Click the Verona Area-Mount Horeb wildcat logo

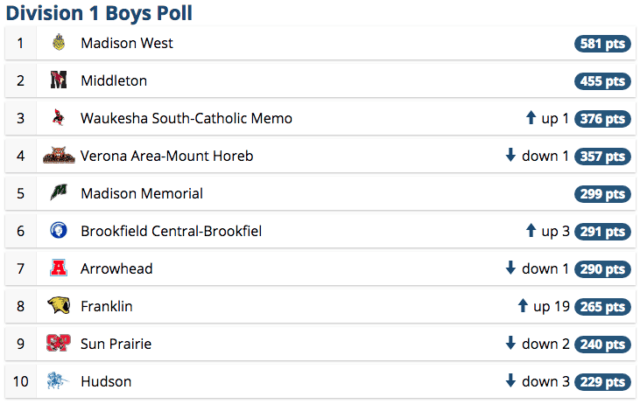[x=59, y=155]
